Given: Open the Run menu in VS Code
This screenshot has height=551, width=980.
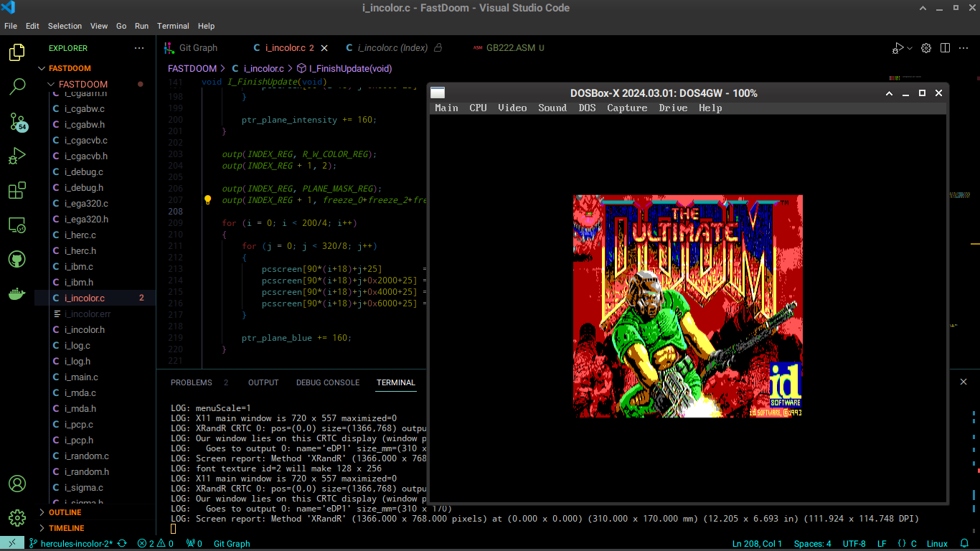Looking at the screenshot, I should (x=141, y=26).
